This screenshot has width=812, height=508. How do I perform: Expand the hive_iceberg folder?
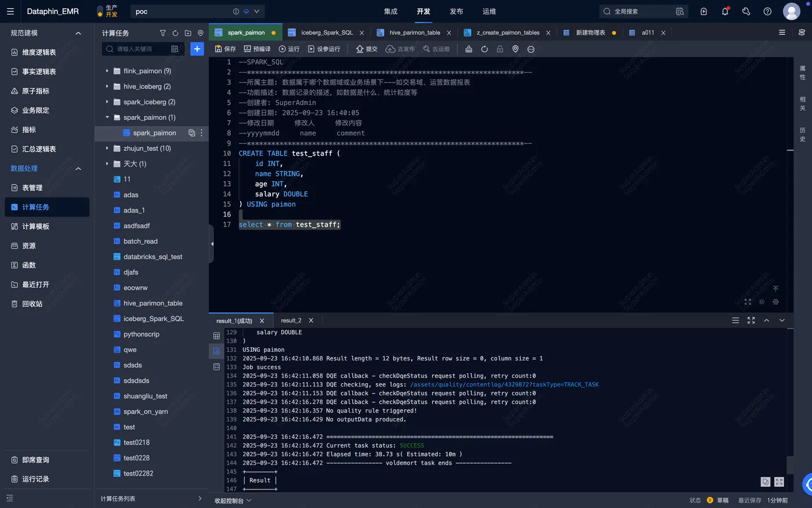(x=107, y=87)
